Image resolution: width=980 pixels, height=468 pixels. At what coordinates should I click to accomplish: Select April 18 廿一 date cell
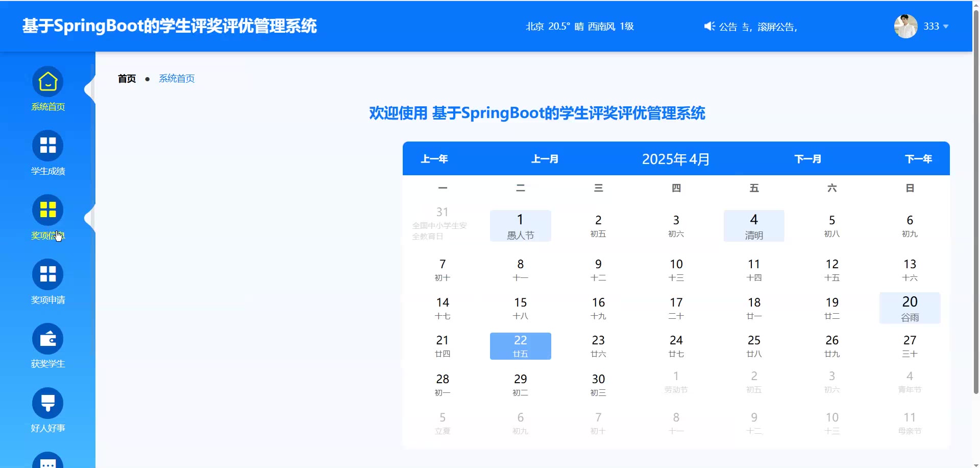point(754,308)
